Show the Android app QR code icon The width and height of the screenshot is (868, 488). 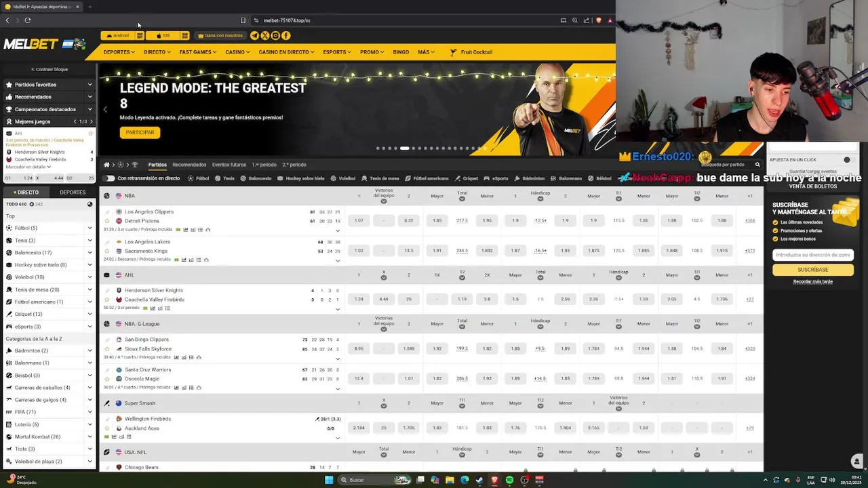click(140, 35)
